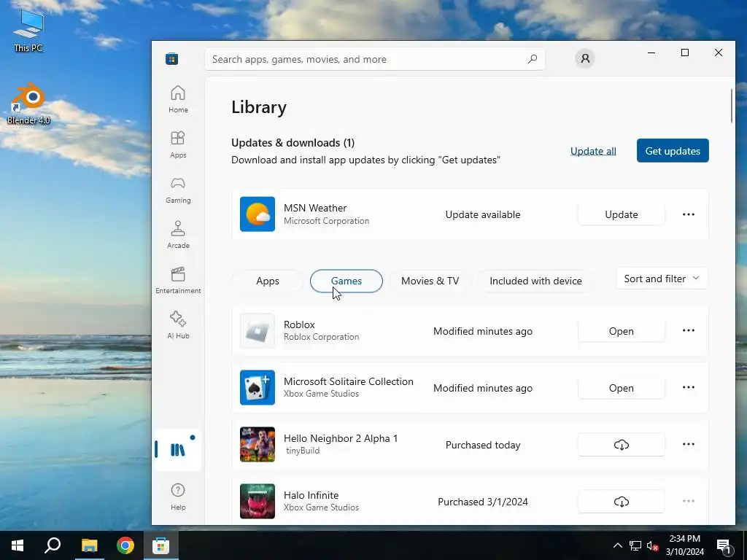Update MSN Weather
The width and height of the screenshot is (747, 560).
(622, 214)
